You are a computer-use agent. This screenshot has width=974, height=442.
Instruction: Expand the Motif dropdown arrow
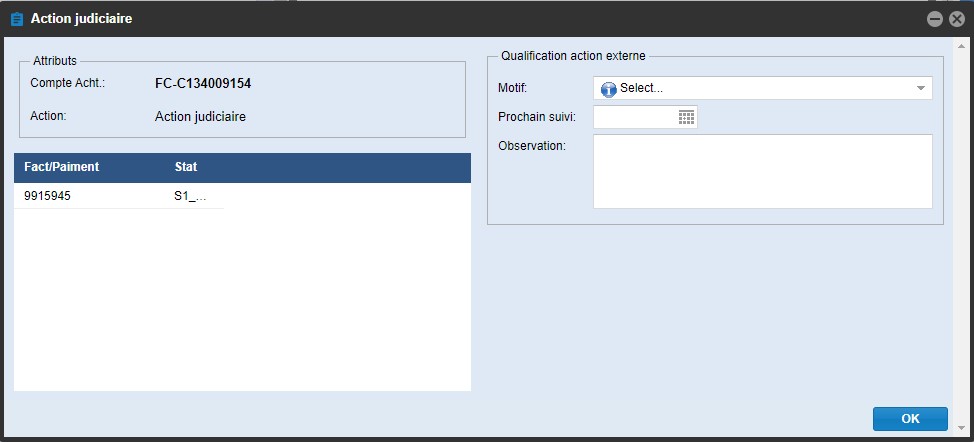(x=920, y=89)
